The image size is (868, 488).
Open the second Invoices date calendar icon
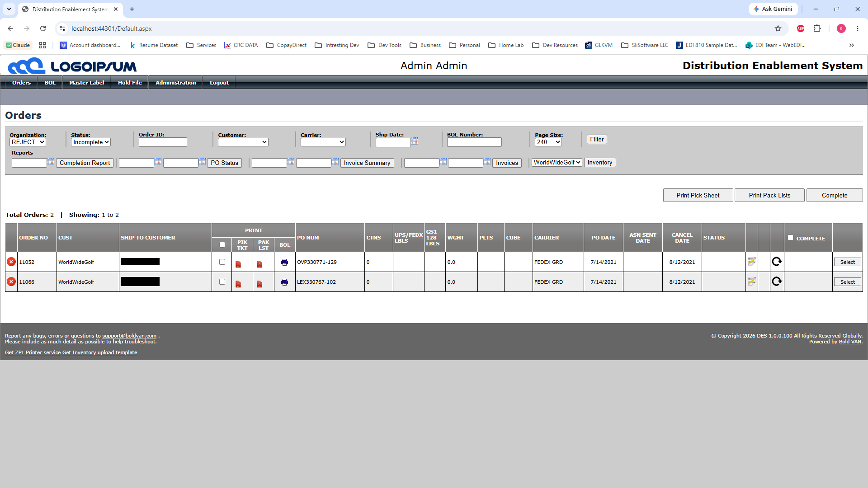tap(487, 161)
